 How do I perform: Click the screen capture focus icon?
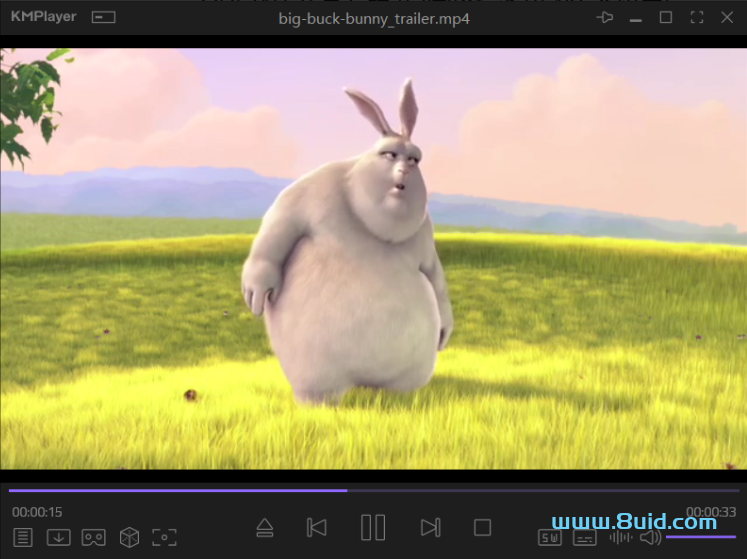[x=164, y=537]
